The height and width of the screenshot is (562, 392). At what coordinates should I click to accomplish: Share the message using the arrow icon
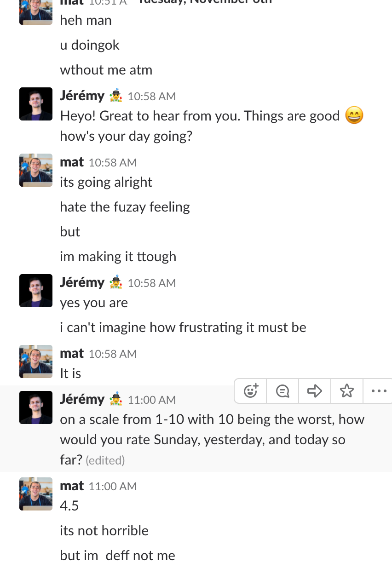(x=315, y=391)
